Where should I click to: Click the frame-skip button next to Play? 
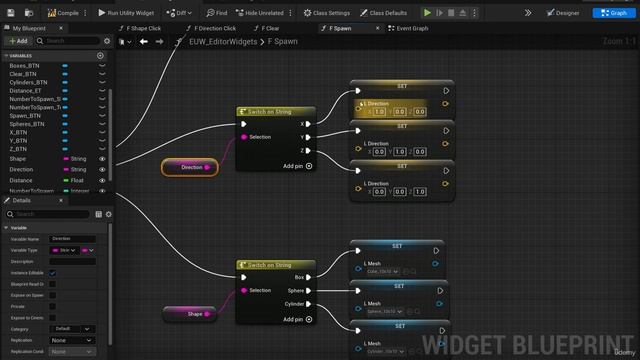(x=439, y=13)
